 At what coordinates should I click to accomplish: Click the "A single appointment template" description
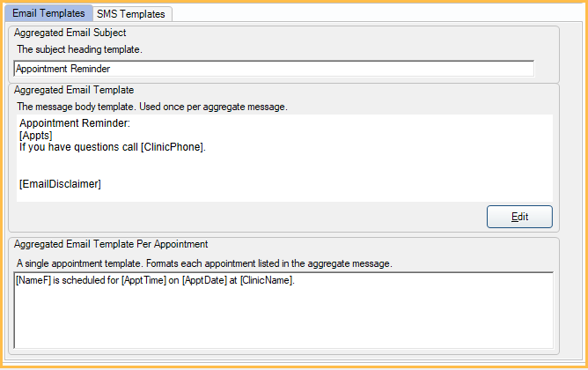pos(203,263)
